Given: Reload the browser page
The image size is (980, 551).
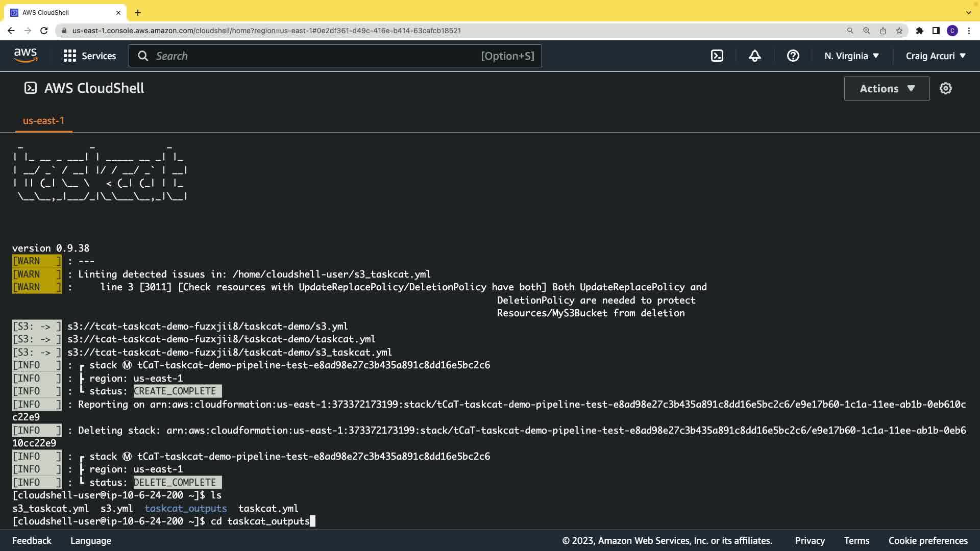Looking at the screenshot, I should 44,31.
